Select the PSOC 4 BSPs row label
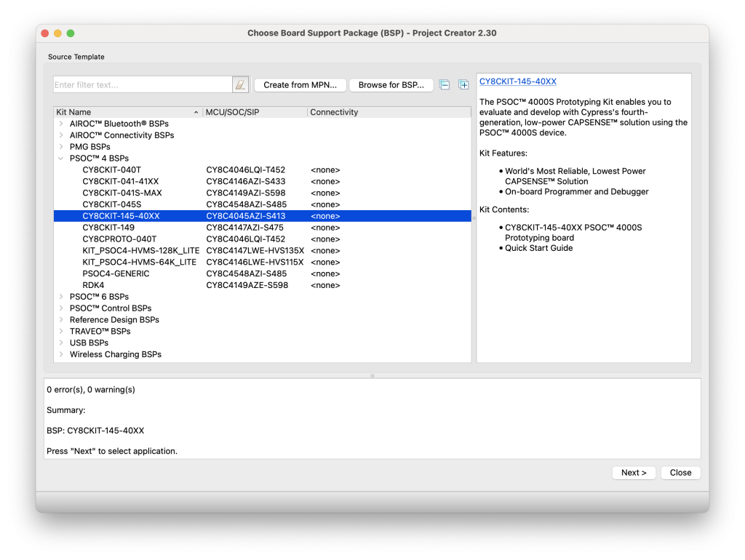This screenshot has height=560, width=745. click(99, 158)
